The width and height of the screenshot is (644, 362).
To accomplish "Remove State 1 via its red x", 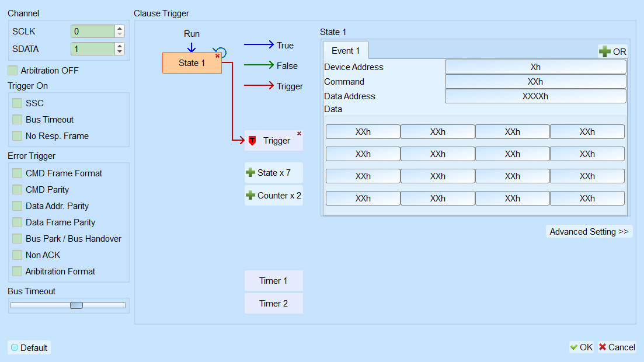I will click(x=217, y=56).
